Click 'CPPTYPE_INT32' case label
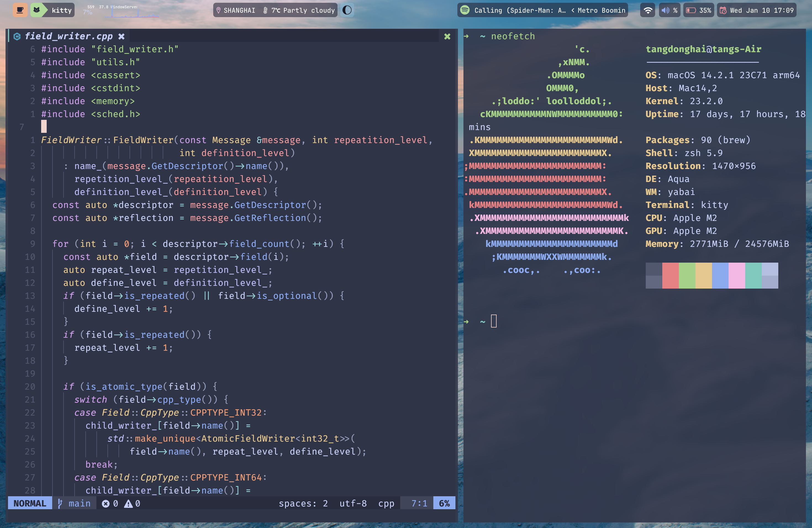Viewport: 812px width, 528px height. [x=226, y=412]
